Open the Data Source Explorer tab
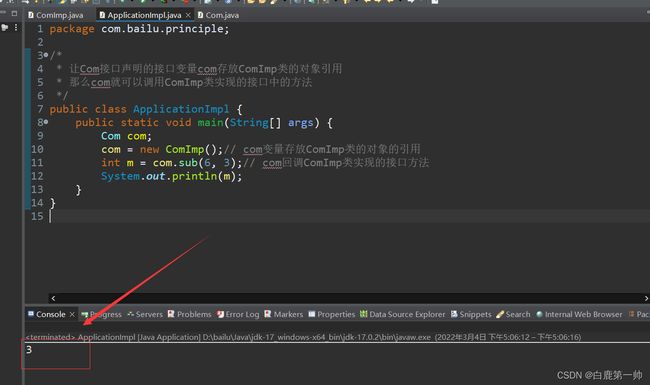The height and width of the screenshot is (385, 650). [403, 315]
